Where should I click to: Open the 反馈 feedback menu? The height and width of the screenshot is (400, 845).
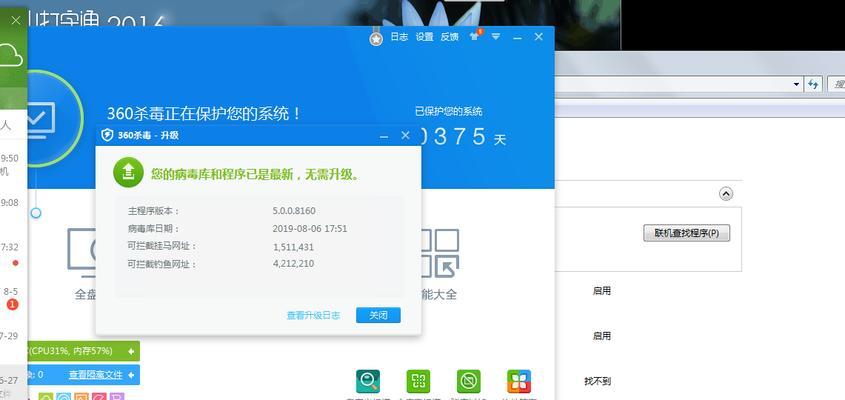click(449, 37)
